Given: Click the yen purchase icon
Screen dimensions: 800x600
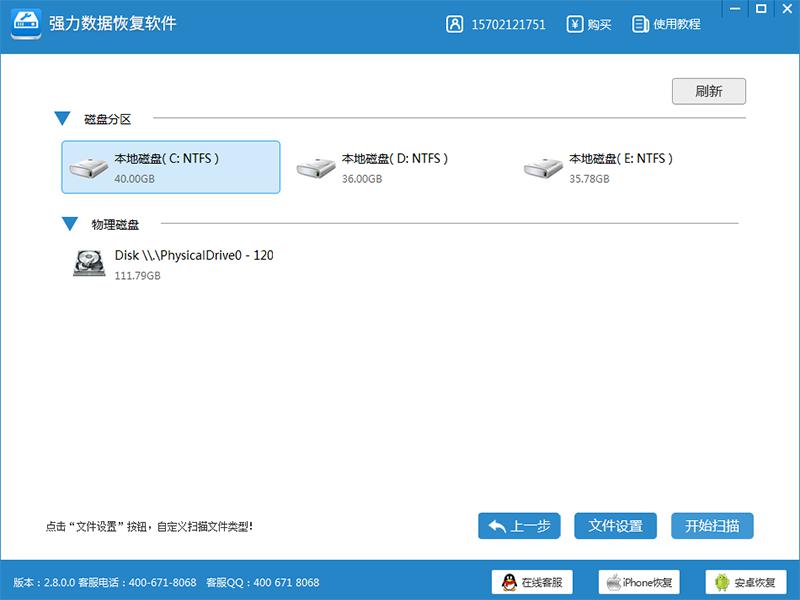Looking at the screenshot, I should point(575,24).
